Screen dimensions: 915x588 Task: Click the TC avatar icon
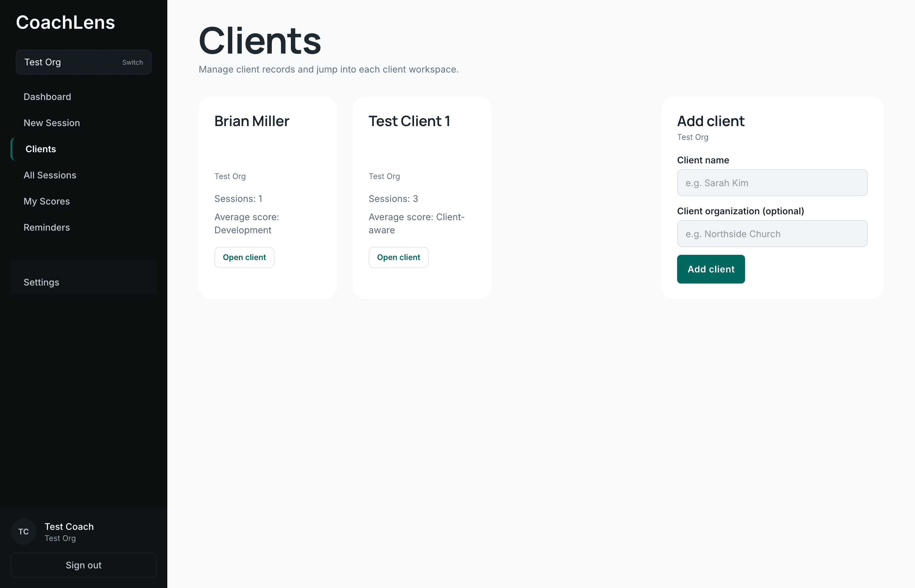(23, 531)
